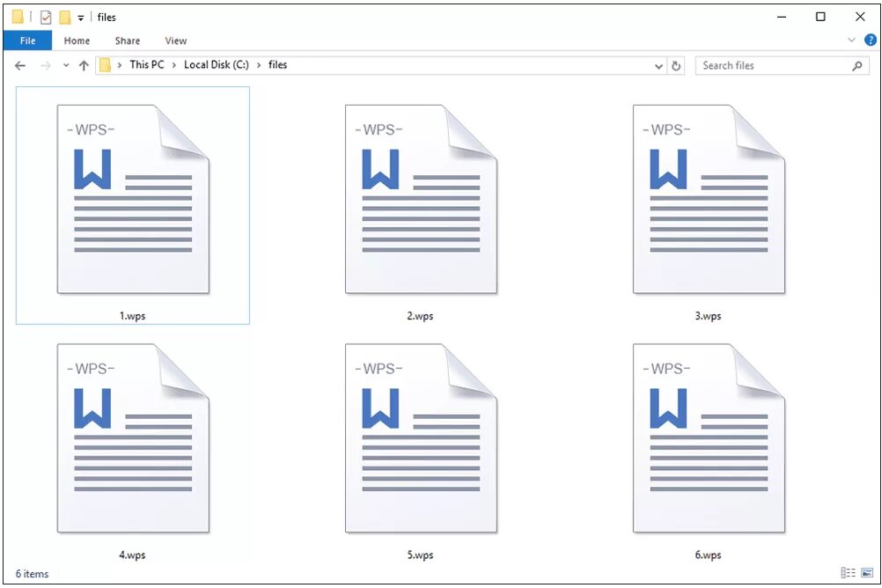Switch to Details view layout
The width and height of the screenshot is (882, 588).
[x=848, y=573]
